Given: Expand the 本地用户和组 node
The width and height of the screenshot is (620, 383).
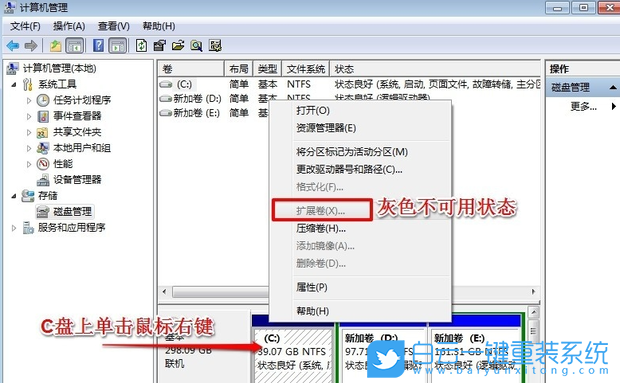Looking at the screenshot, I should click(29, 148).
